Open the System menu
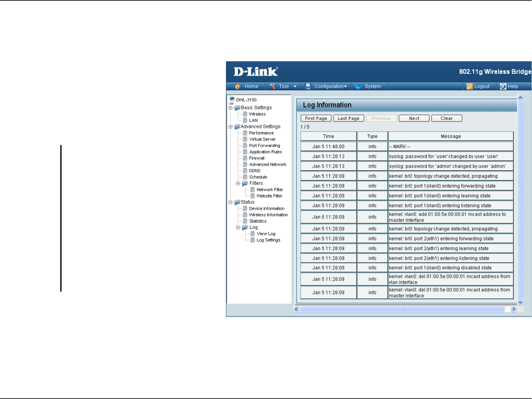532x399 pixels. (373, 86)
